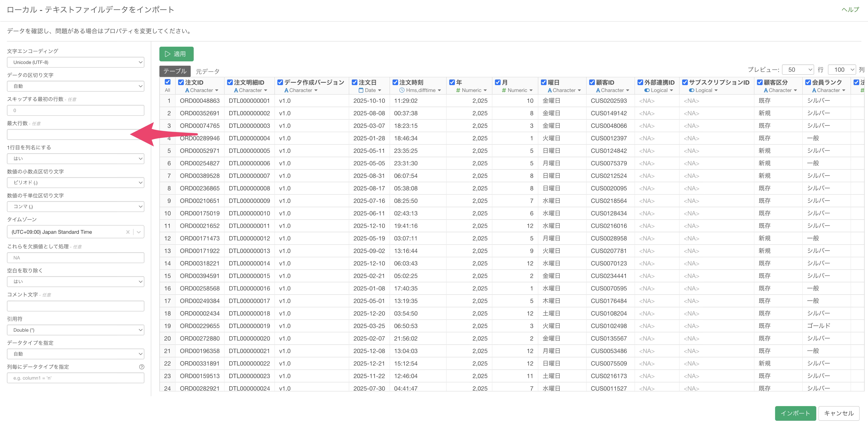Select the テーブル tab
The width and height of the screenshot is (868, 424).
click(x=175, y=71)
